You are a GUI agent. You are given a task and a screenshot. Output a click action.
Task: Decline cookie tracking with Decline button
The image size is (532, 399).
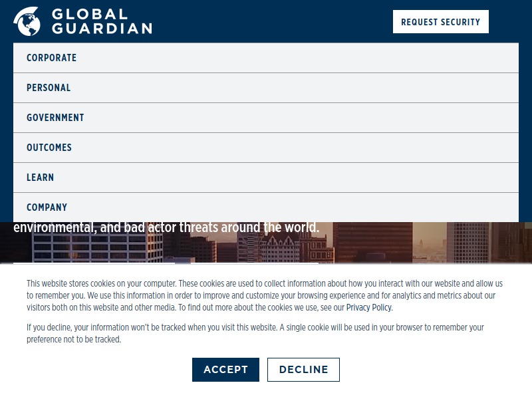[303, 370]
